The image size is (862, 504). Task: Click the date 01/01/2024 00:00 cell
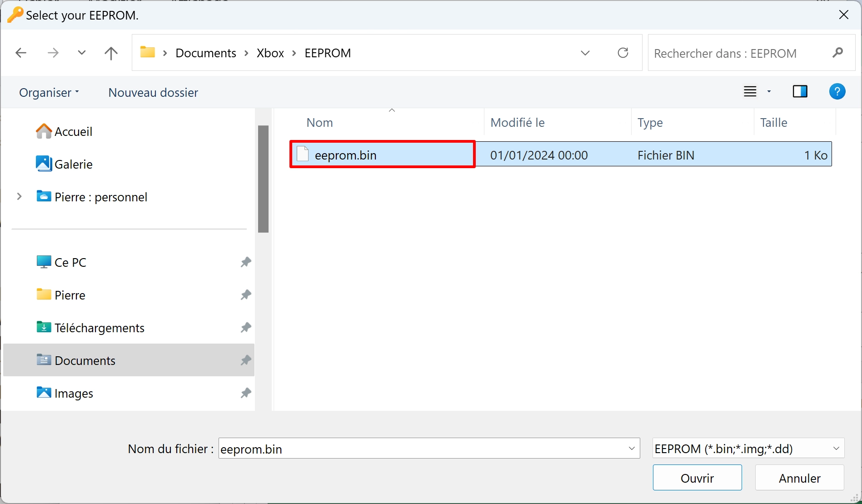pos(539,155)
